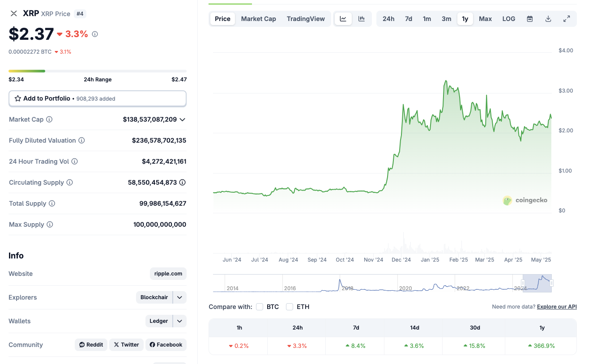Screen dimensions: 597x364
Task: Click the 24h -3.3% table value
Action: pyautogui.click(x=296, y=346)
